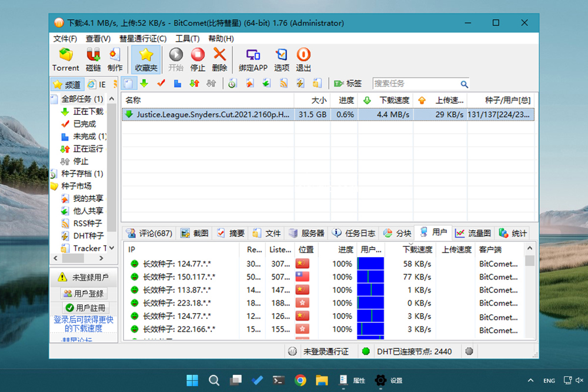
Task: Show all tasks filter icon in toolbar
Action: [128, 84]
